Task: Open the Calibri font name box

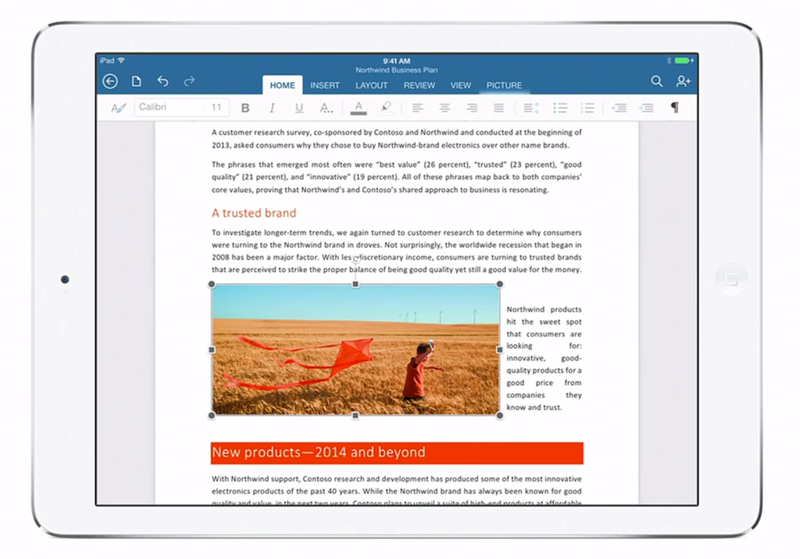Action: 170,107
